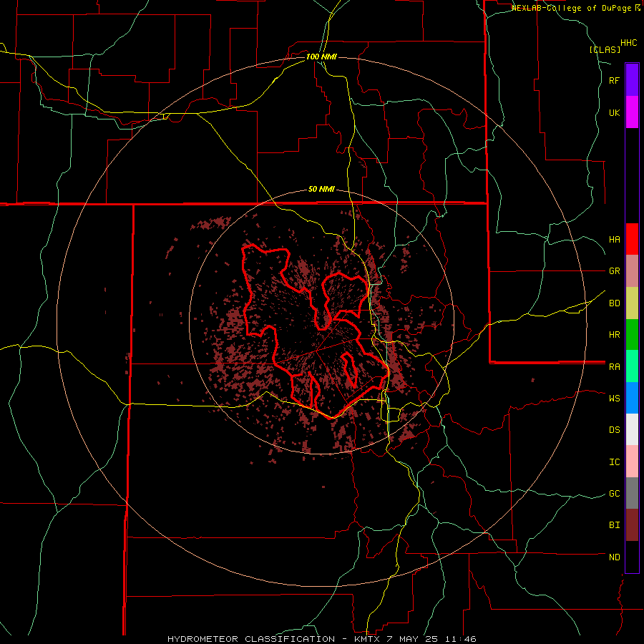Image resolution: width=644 pixels, height=644 pixels.
Task: Select the BD yellow-olive legend swatch
Action: click(632, 303)
